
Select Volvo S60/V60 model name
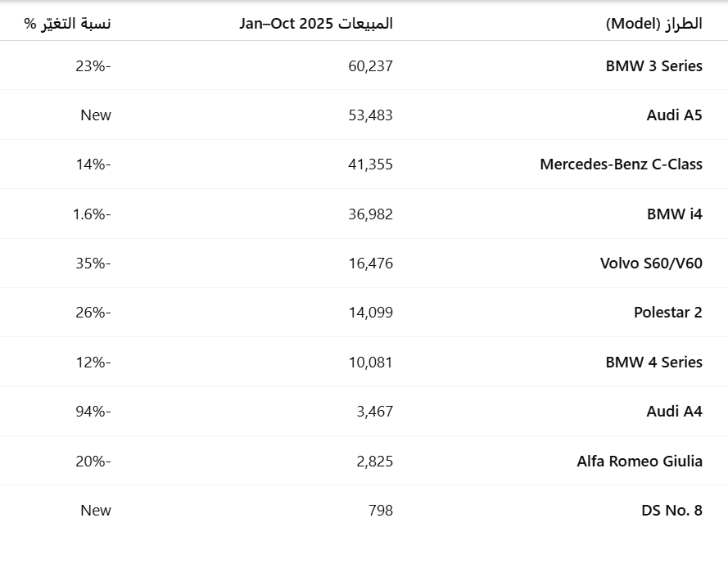[651, 263]
